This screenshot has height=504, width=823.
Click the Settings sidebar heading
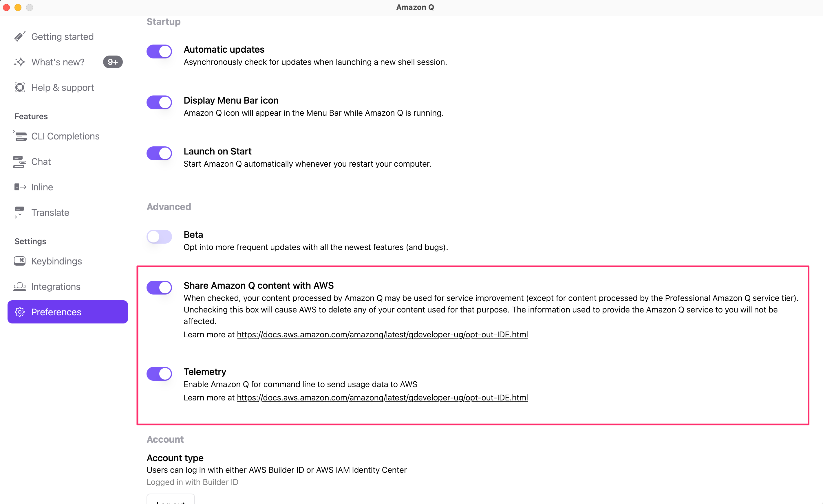(30, 241)
